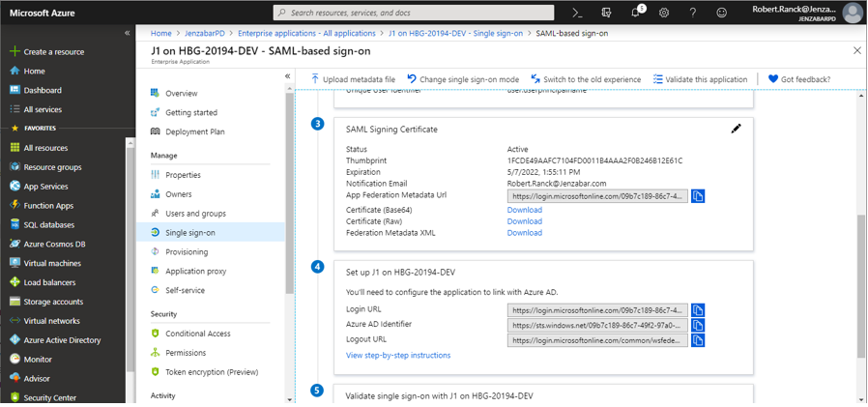868x407 pixels.
Task: Click View step-by-step instructions link
Action: 398,356
